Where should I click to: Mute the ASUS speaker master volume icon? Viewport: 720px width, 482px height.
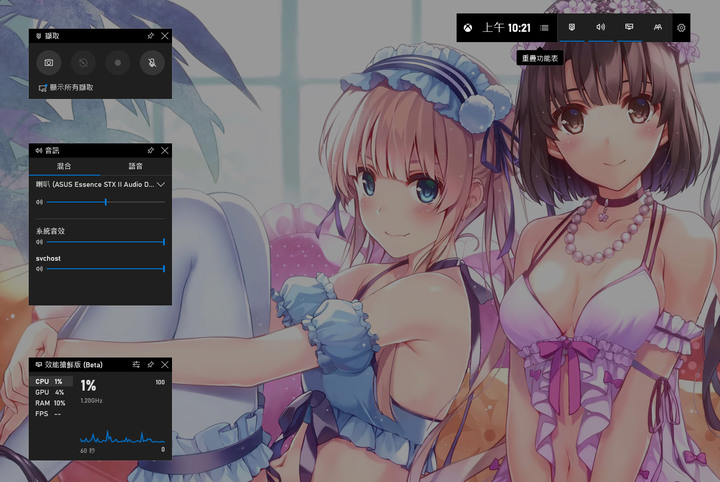pos(39,202)
